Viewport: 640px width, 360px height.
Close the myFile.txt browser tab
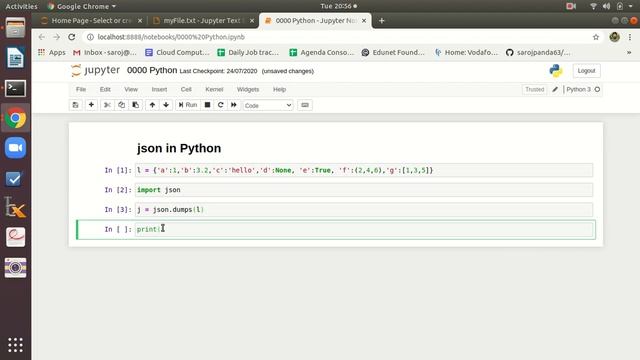(252, 20)
